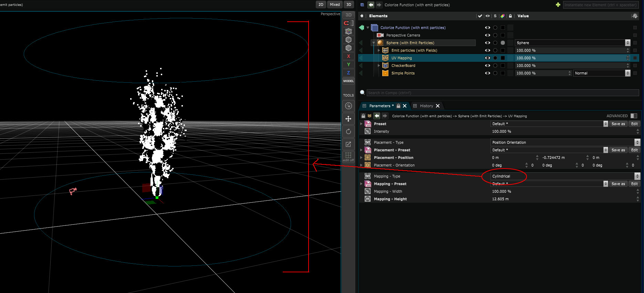The height and width of the screenshot is (293, 644).
Task: Switch to the History tab
Action: (426, 106)
